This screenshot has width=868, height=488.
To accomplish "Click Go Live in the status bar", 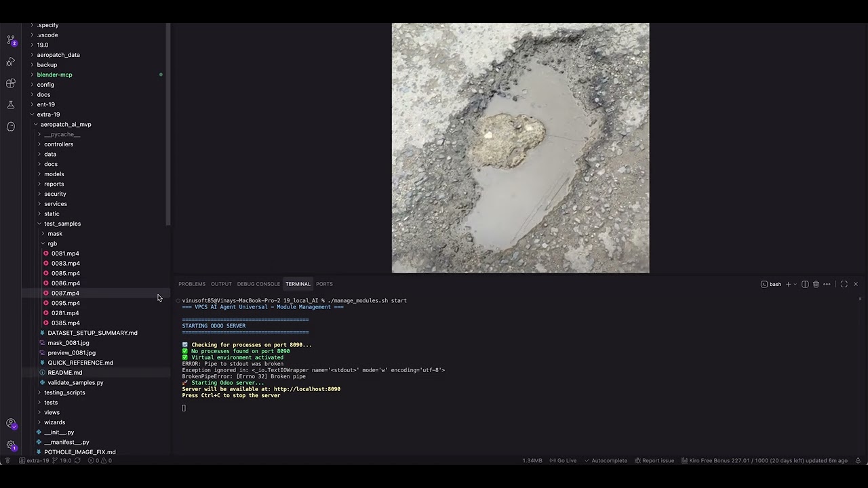I will pyautogui.click(x=562, y=460).
